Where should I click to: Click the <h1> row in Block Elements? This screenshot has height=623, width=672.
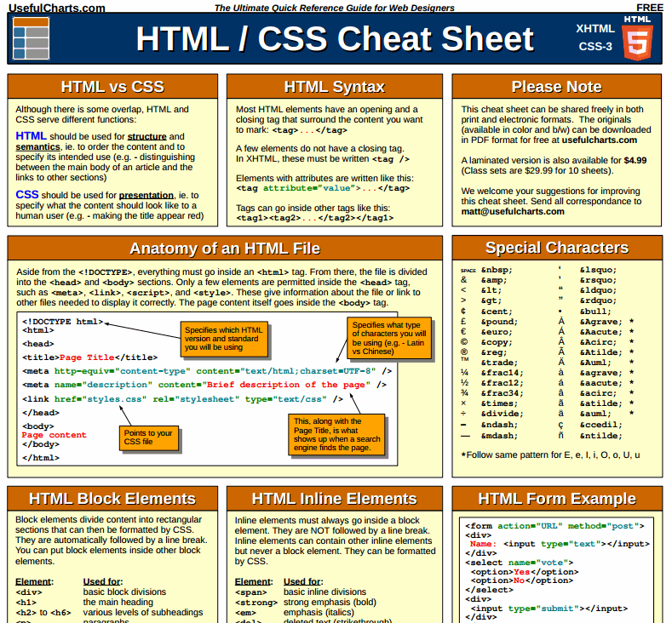(84, 602)
